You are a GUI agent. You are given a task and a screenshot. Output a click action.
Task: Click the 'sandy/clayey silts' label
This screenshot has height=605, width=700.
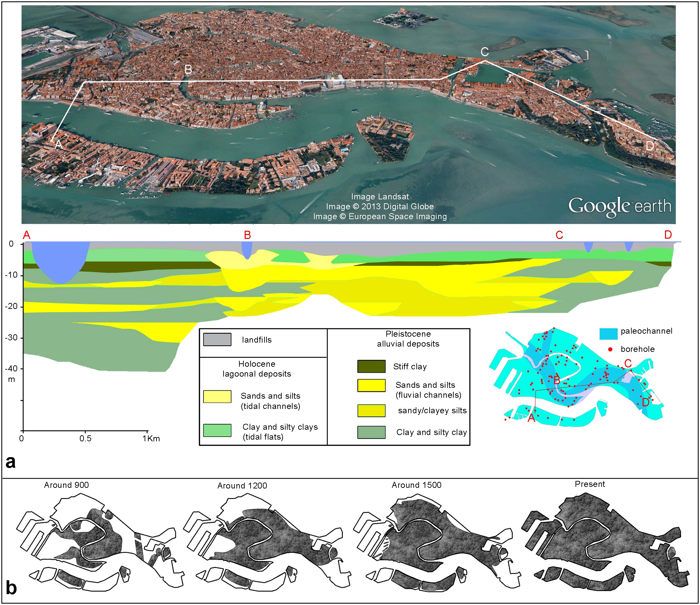coord(432,410)
